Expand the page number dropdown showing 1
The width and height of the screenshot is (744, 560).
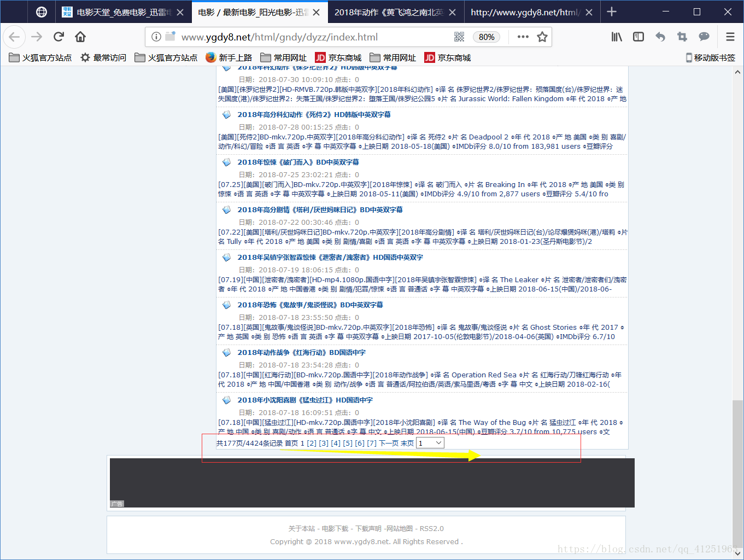(x=430, y=443)
